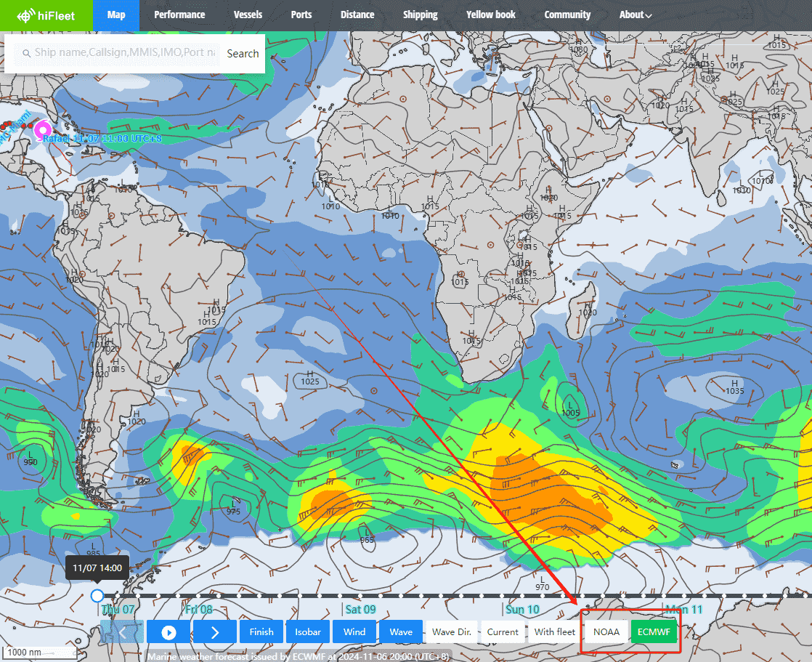Click the magnifier icon in search box
The height and width of the screenshot is (662, 812).
click(26, 53)
